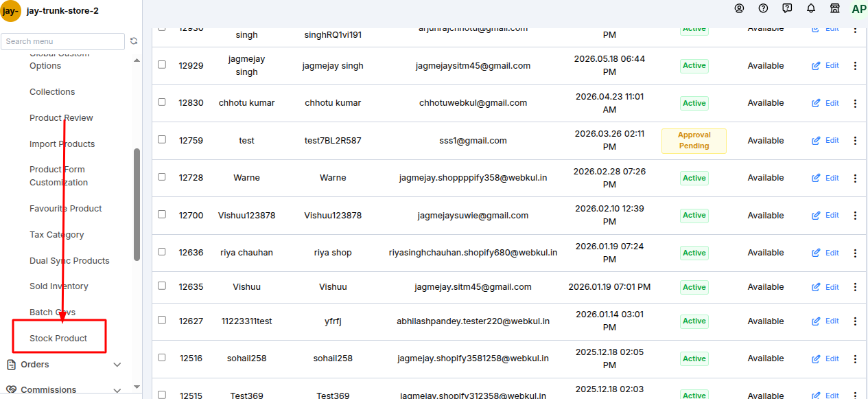Expand the Orders menu chevron
This screenshot has width=868, height=399.
tap(117, 365)
